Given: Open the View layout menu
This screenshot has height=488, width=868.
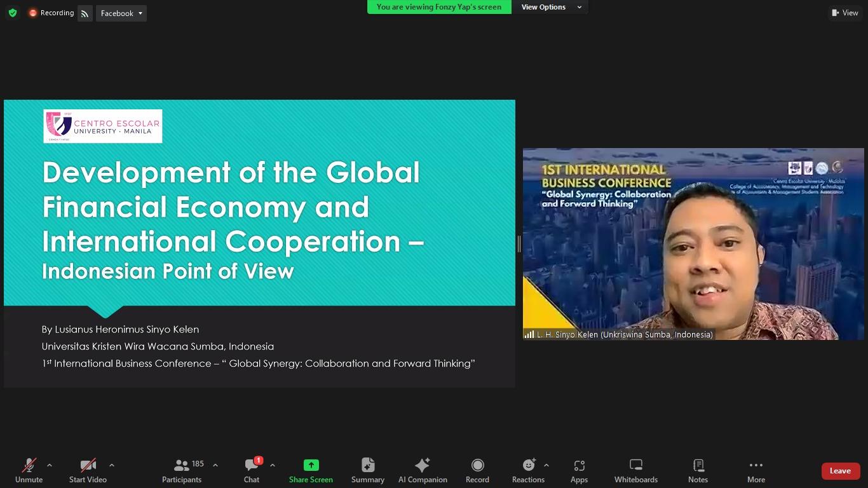Looking at the screenshot, I should (x=844, y=13).
